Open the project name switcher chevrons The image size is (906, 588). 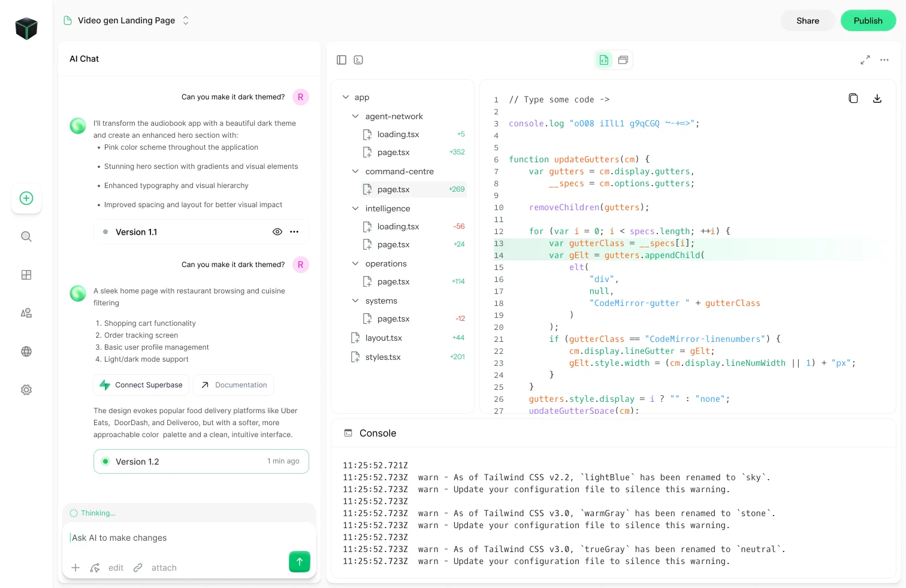pyautogui.click(x=186, y=20)
